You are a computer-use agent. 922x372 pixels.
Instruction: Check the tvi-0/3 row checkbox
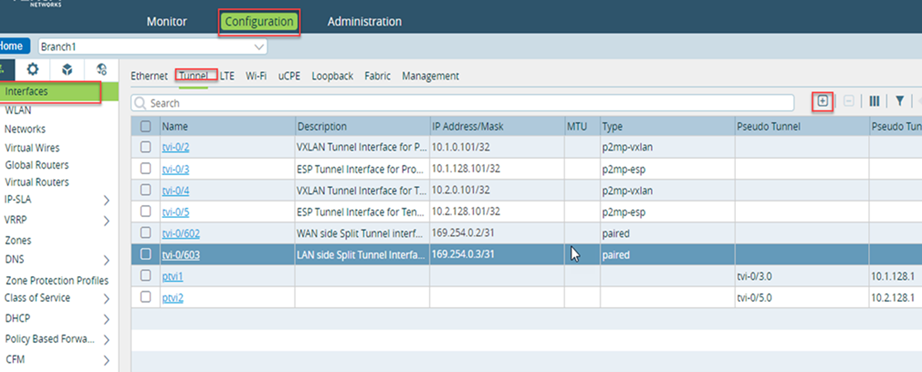pyautogui.click(x=146, y=169)
